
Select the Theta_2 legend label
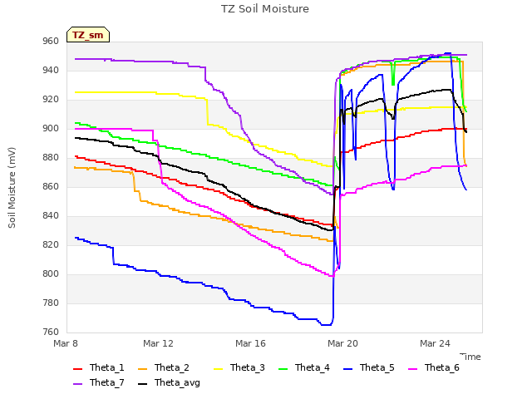pyautogui.click(x=172, y=367)
